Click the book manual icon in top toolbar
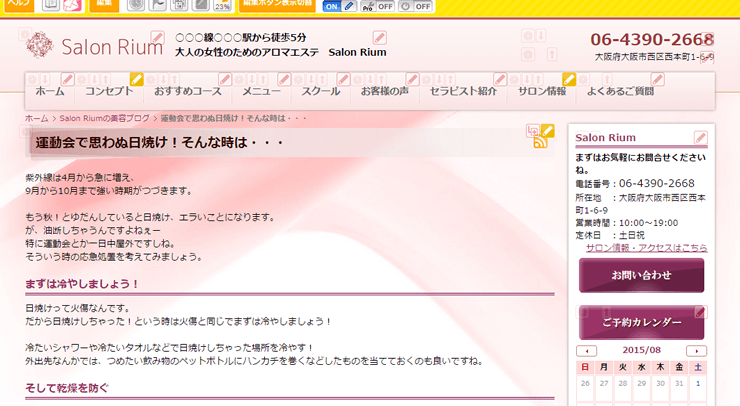 [50, 5]
